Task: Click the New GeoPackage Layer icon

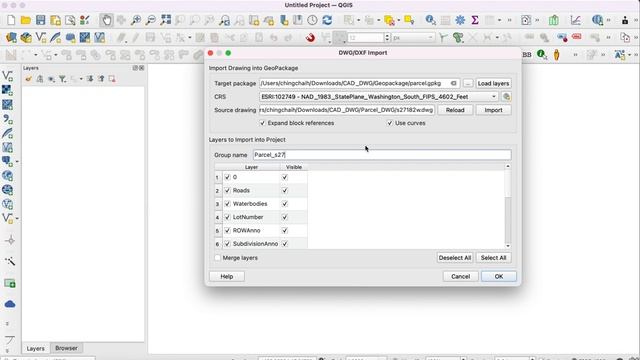Action: [x=26, y=38]
